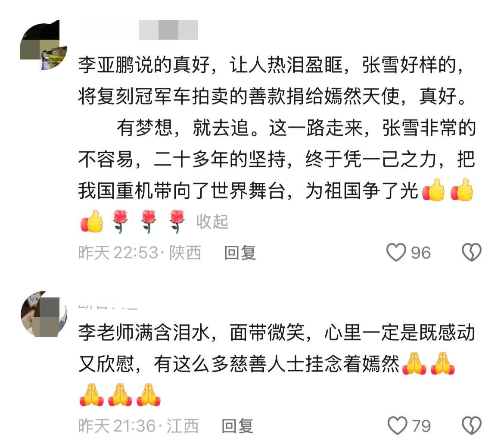
Task: Dislike the Shaanxi comment with broken heart
Action: click(472, 252)
